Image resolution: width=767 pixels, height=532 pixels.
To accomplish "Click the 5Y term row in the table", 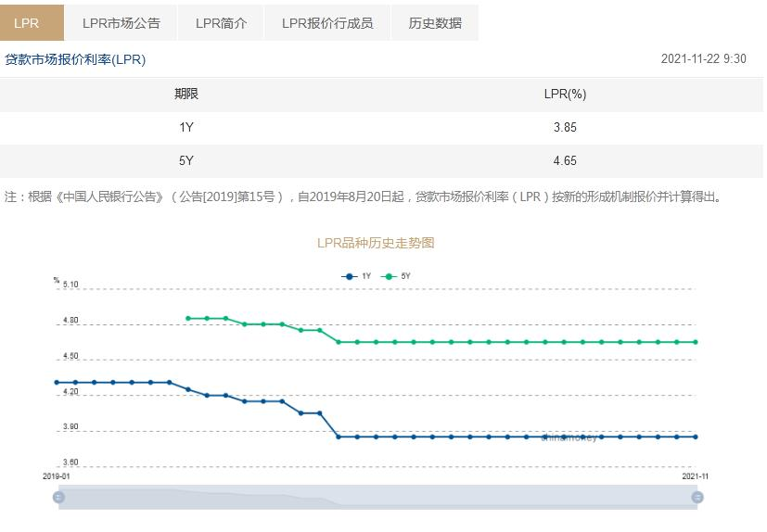I will [186, 161].
